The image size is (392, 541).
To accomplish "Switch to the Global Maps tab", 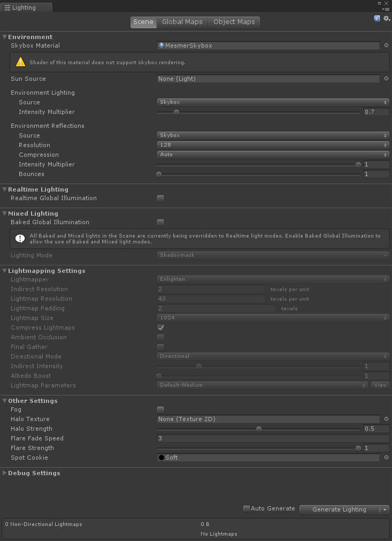I will [x=182, y=22].
